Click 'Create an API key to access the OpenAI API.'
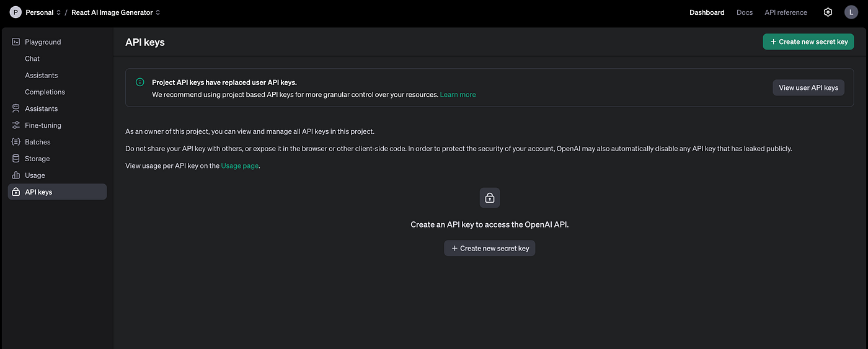868x349 pixels. (490, 224)
